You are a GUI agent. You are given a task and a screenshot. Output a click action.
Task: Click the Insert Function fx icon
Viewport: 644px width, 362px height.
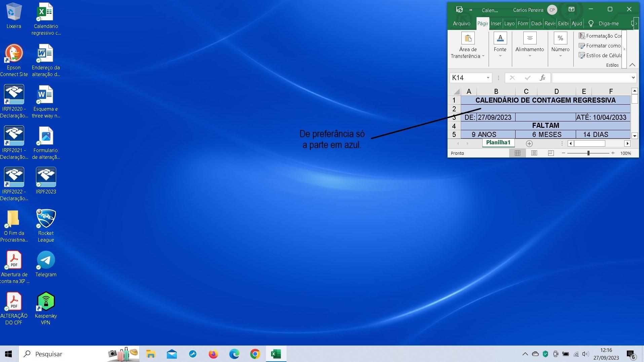(542, 78)
